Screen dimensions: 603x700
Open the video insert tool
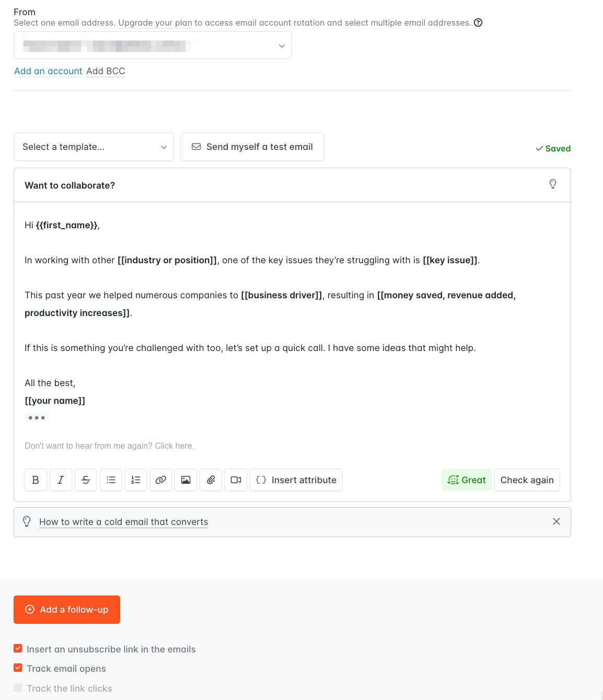(236, 480)
